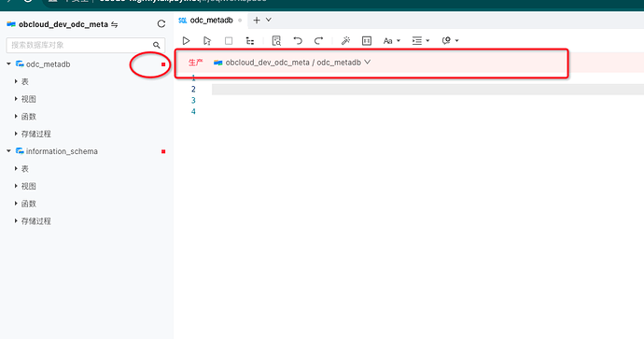Click the find and replace document icon
Viewport: 644px width, 339px height.
pyautogui.click(x=276, y=41)
